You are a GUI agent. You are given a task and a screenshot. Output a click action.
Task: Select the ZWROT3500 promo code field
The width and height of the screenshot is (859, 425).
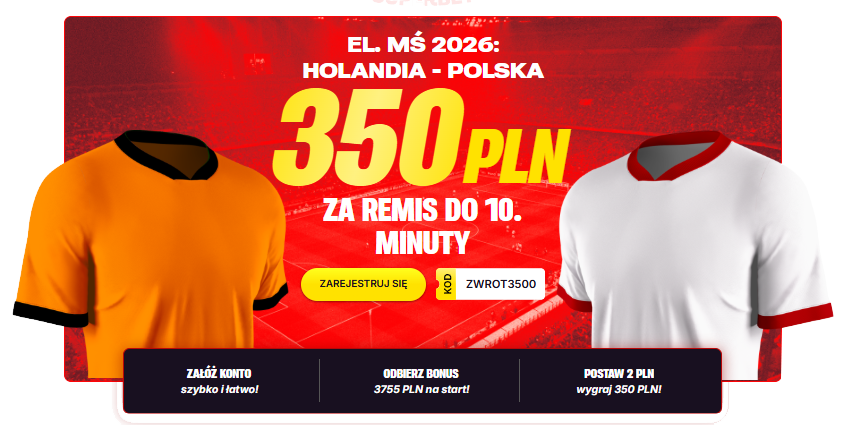[x=490, y=284]
